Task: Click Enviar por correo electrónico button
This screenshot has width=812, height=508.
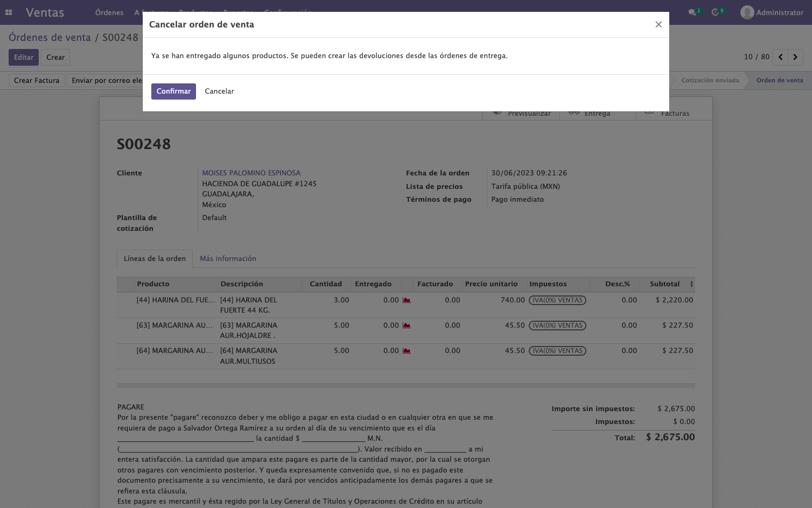Action: pos(104,81)
